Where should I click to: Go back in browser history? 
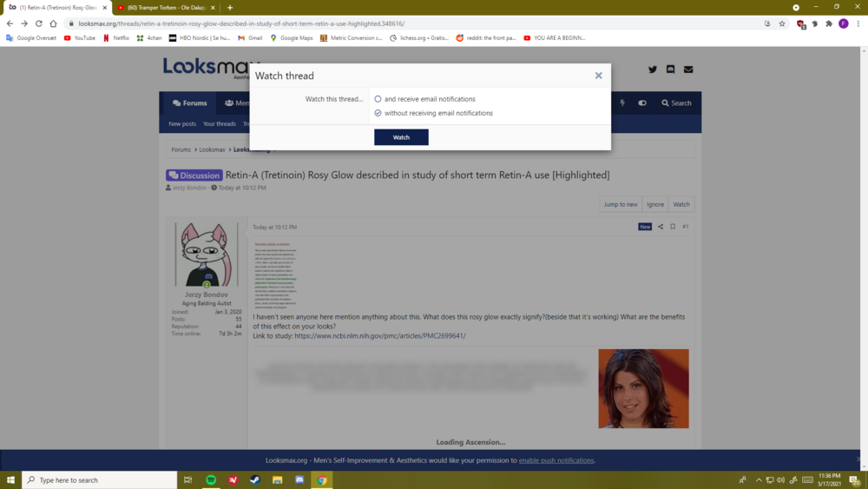click(10, 23)
